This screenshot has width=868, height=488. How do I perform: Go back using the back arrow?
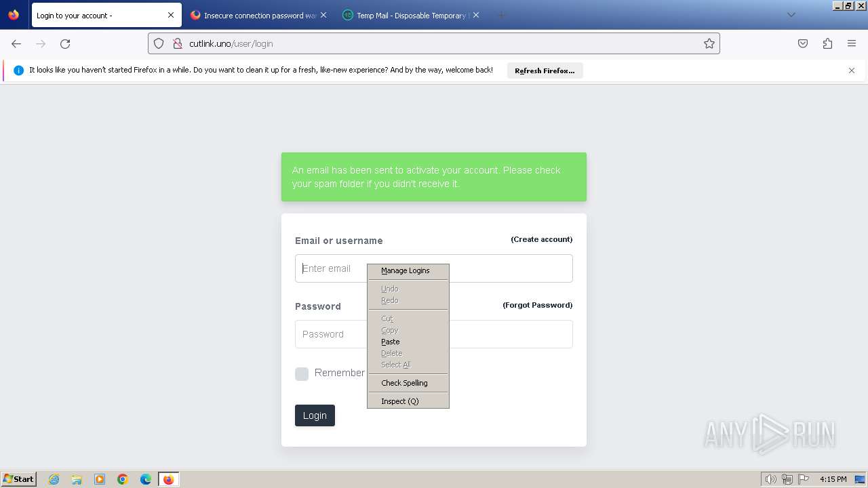[16, 43]
